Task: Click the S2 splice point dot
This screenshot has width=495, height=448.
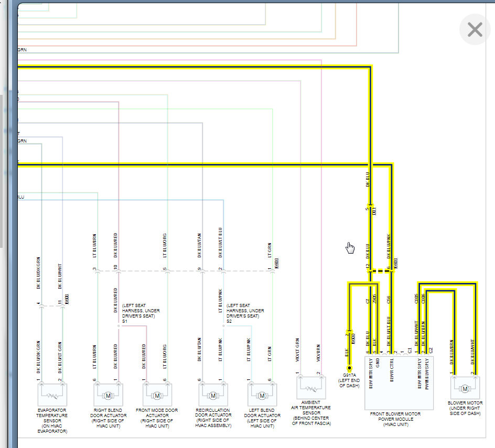Action: (x=223, y=326)
